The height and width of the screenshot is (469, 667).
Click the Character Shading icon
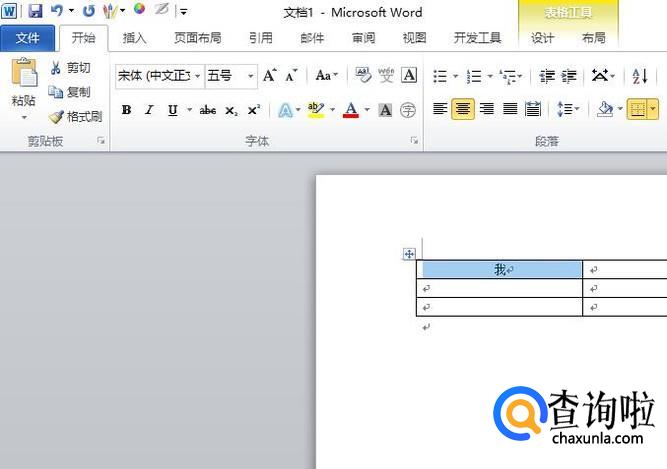pos(385,111)
